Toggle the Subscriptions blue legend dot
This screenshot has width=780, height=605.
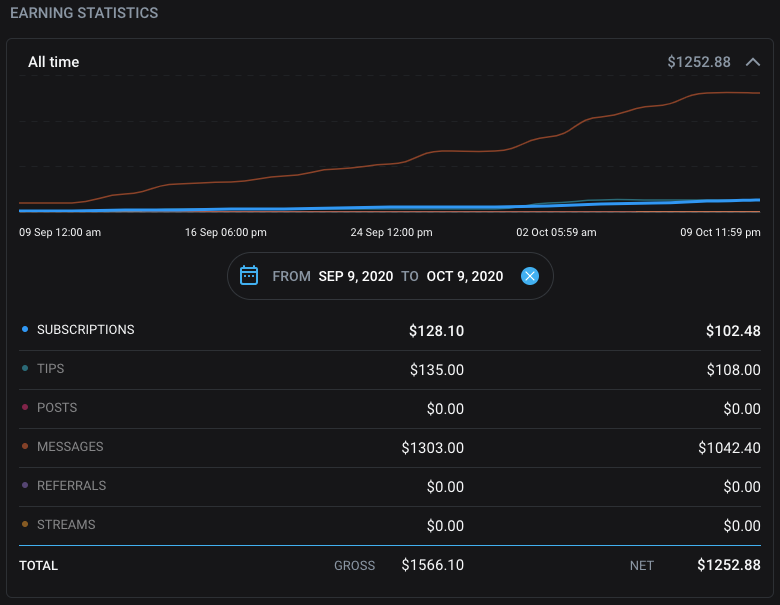25,329
